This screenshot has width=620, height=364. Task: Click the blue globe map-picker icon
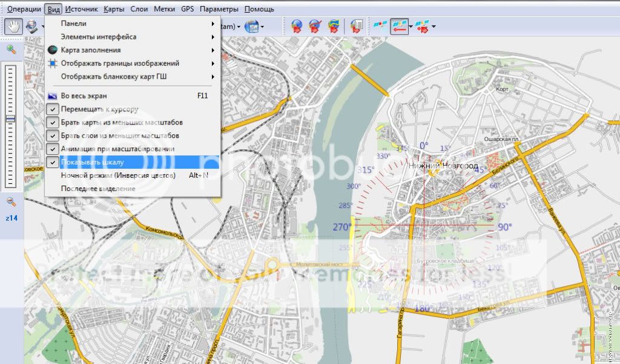(251, 27)
